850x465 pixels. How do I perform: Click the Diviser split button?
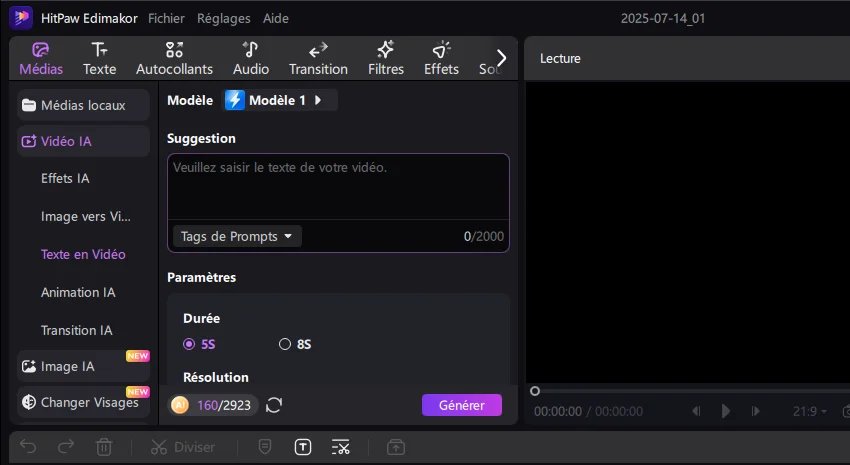point(183,447)
